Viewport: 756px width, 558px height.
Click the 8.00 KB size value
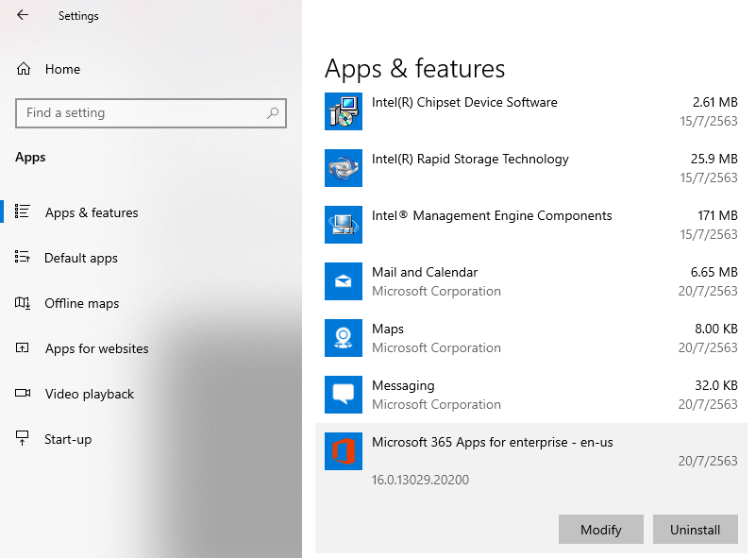tap(716, 329)
